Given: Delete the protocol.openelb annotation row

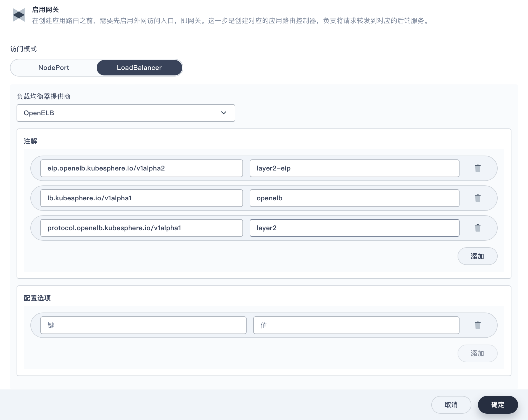Looking at the screenshot, I should (477, 228).
